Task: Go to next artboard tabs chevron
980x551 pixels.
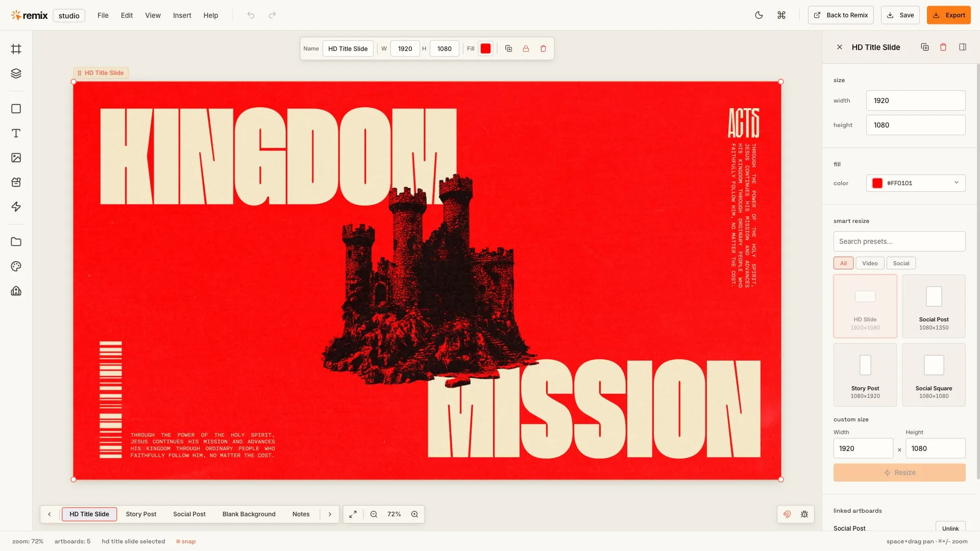Action: point(330,514)
